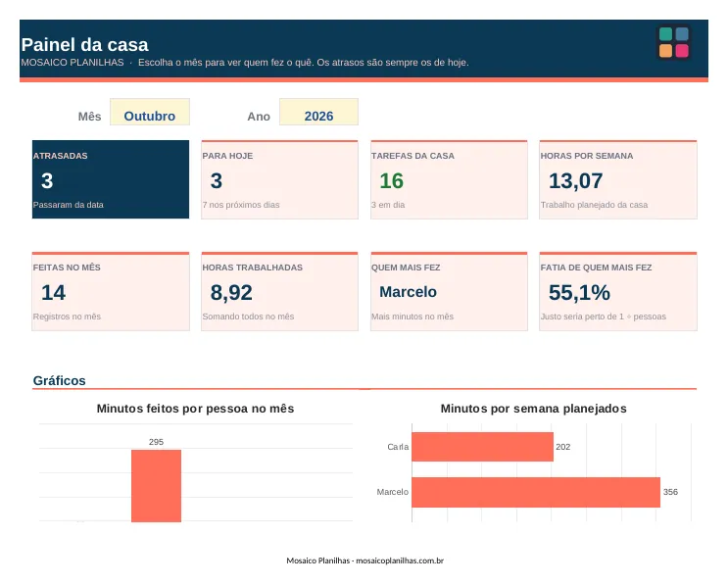This screenshot has width=728, height=585.
Task: Open the Ano dropdown showing 2026
Action: [x=318, y=112]
